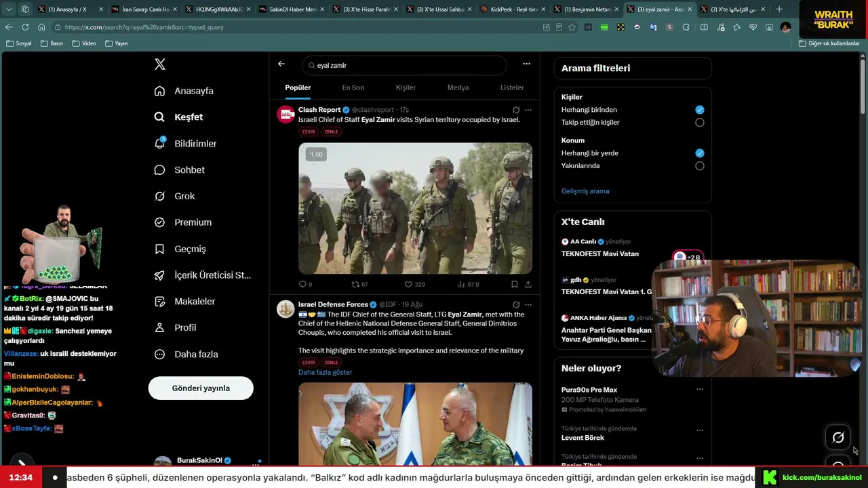Open the 'Sosyal' bookmarks folder
Image resolution: width=868 pixels, height=488 pixels.
(19, 43)
